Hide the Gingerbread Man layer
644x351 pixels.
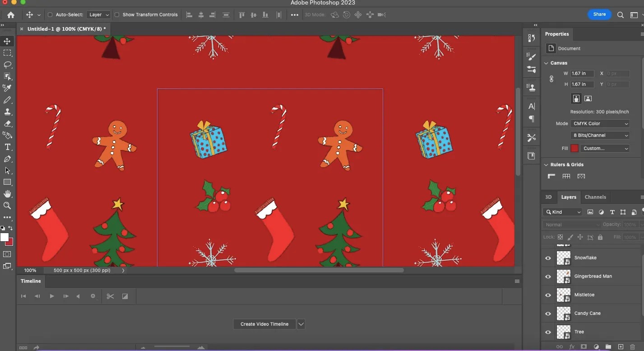coord(548,276)
